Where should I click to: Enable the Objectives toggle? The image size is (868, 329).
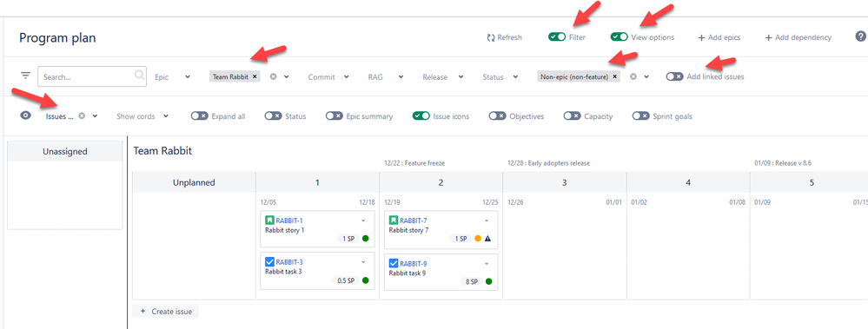[497, 116]
